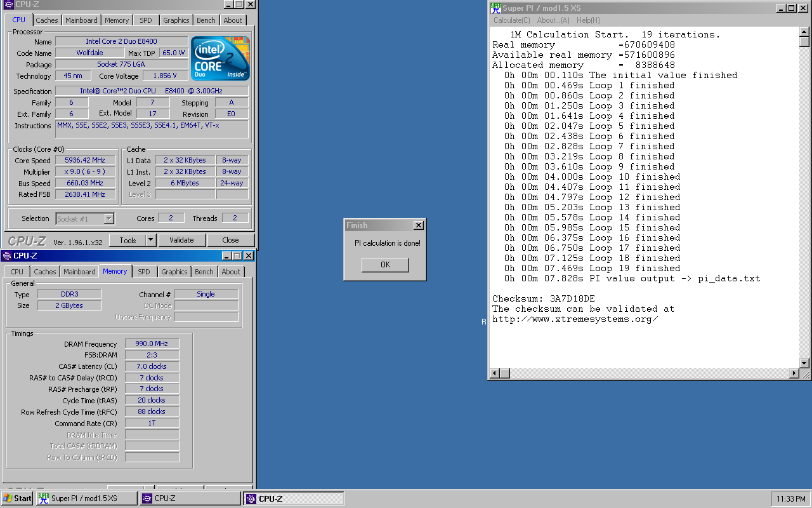Click the Close button in CPU-Z
This screenshot has width=812, height=508.
(231, 240)
